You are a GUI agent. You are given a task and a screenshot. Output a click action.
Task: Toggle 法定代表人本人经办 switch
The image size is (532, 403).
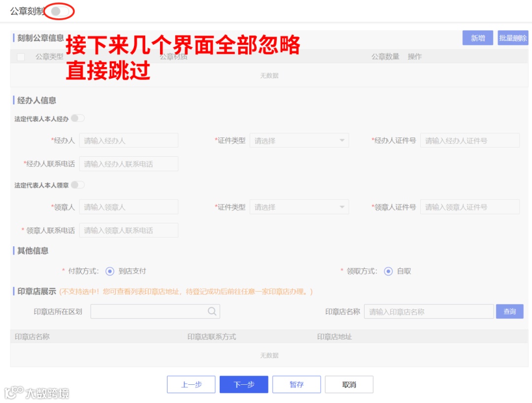[78, 118]
